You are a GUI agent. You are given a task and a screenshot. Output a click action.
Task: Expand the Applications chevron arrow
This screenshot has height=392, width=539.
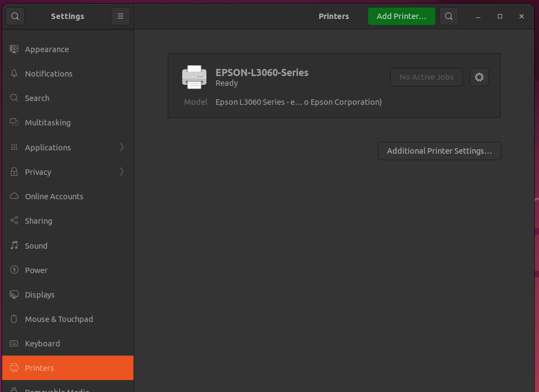pyautogui.click(x=122, y=147)
